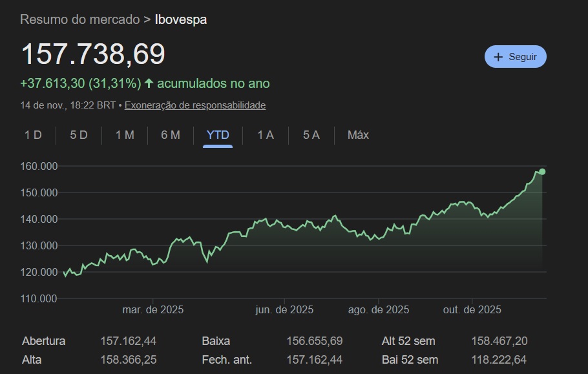Viewport: 588px width, 374px height.
Task: Click the Bai 52 sem value 118.222,64
Action: click(499, 360)
